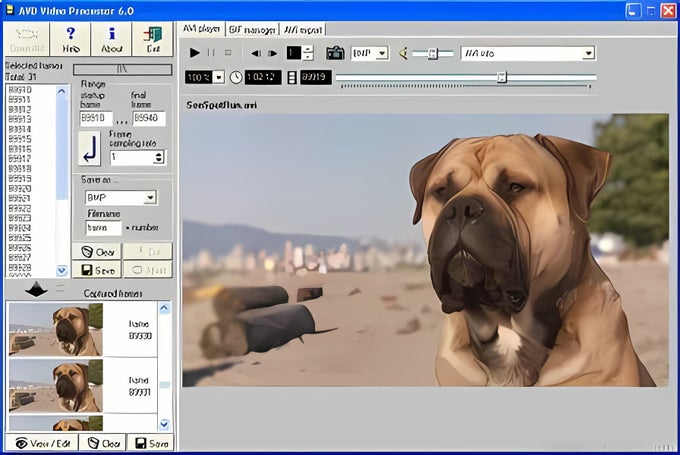
Task: Click the speaker volume icon
Action: point(403,53)
